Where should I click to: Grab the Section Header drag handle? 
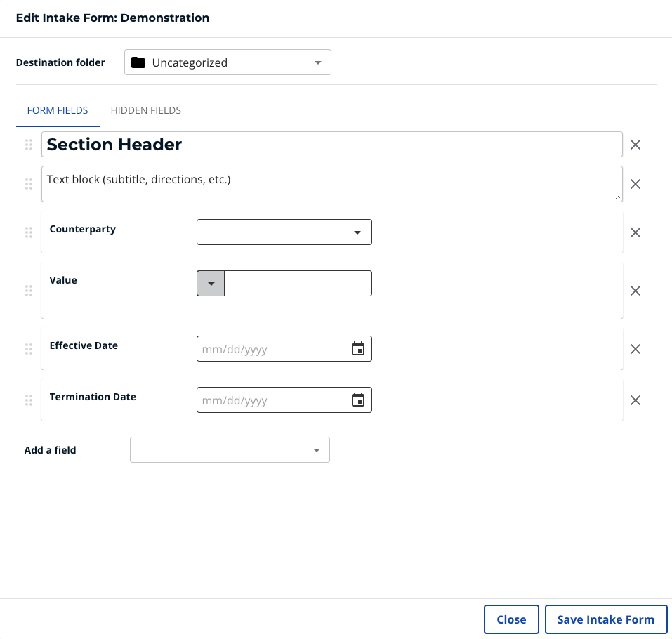click(29, 145)
